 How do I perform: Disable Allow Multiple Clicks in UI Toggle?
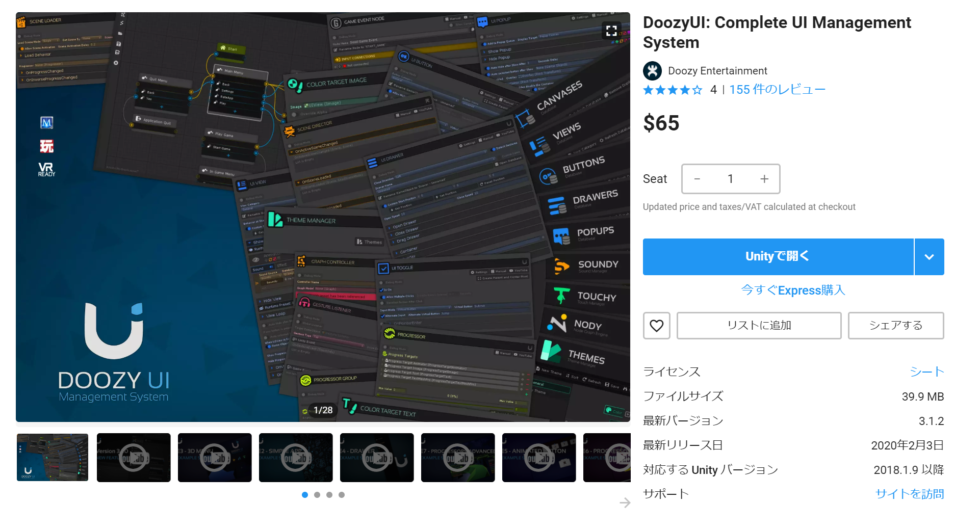(383, 297)
